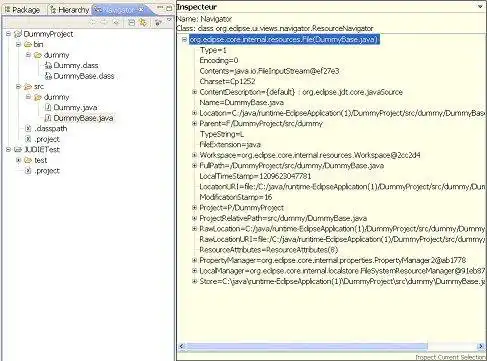Open the Inspecteur view menu arrow
The image size is (487, 361).
(x=480, y=6)
